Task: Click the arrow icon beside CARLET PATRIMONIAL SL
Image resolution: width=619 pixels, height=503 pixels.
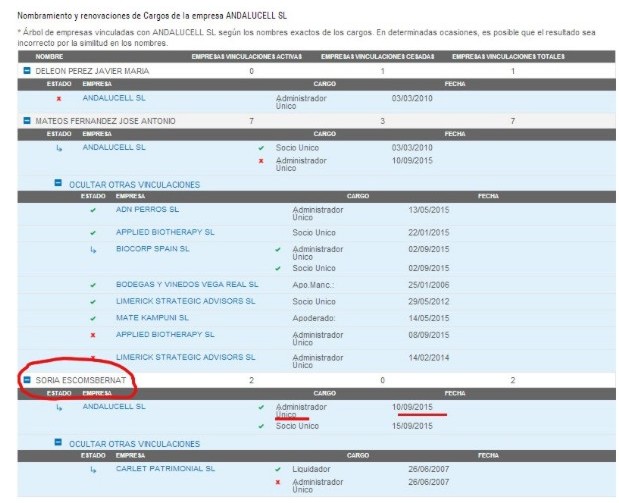Action: (x=93, y=468)
